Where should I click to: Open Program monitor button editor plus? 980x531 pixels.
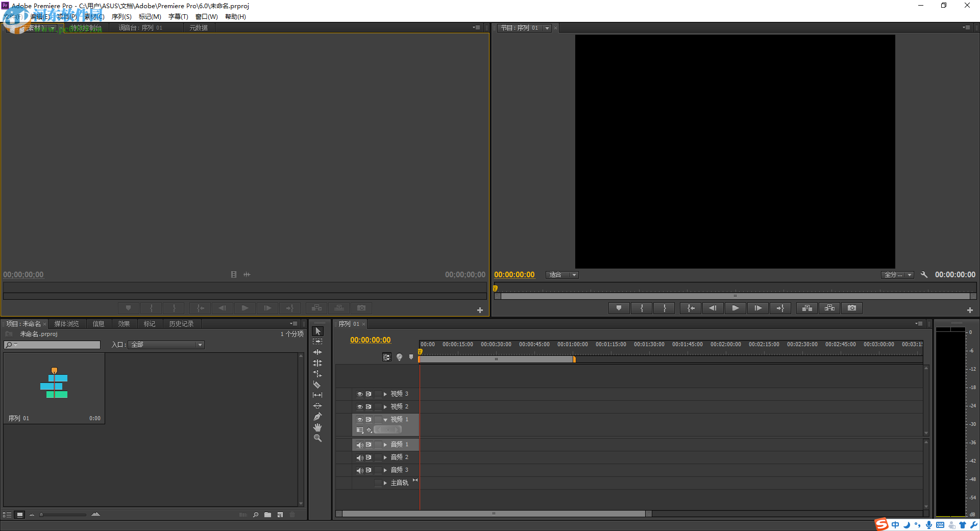tap(970, 310)
